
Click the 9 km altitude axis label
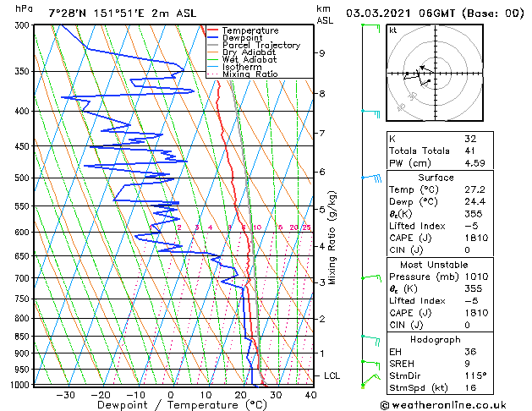pos(321,53)
